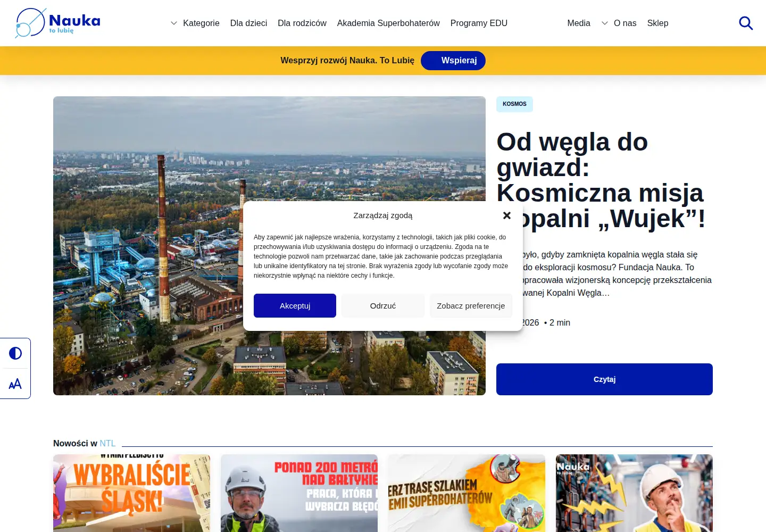
Task: Click the Wspieraj button
Action: pyautogui.click(x=453, y=61)
